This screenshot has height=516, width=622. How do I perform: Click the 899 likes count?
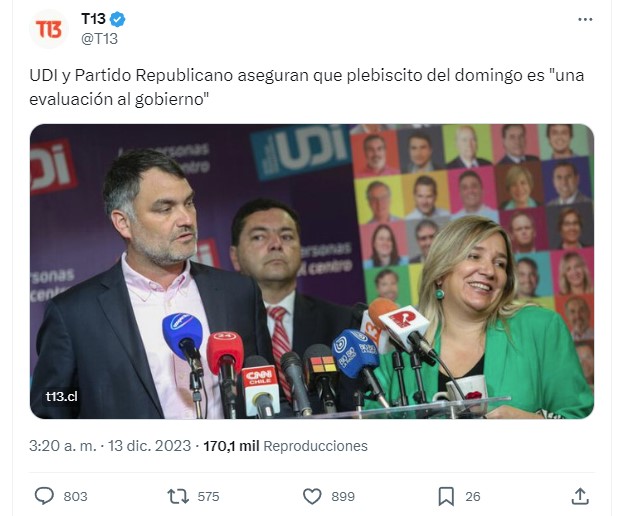coord(343,497)
